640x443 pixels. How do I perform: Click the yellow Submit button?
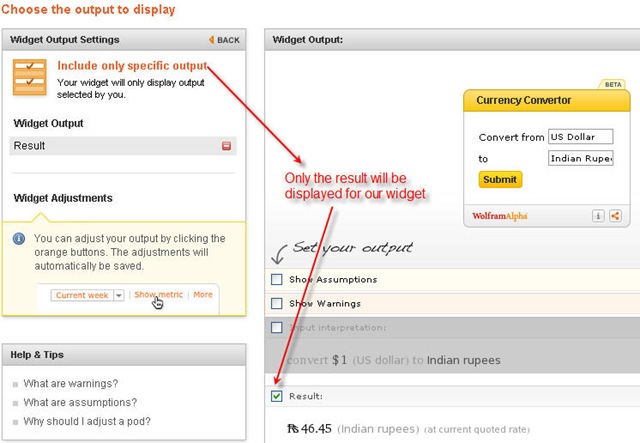point(500,179)
